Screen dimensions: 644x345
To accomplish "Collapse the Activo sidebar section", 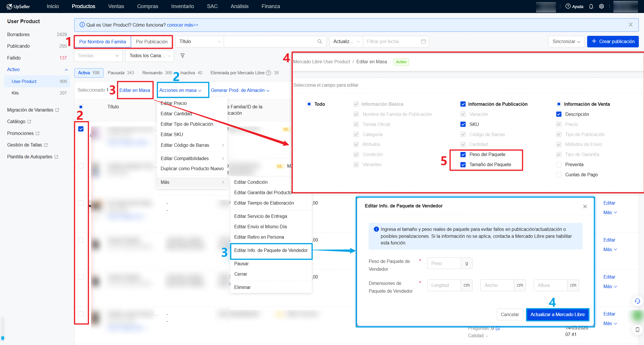I will pos(66,70).
